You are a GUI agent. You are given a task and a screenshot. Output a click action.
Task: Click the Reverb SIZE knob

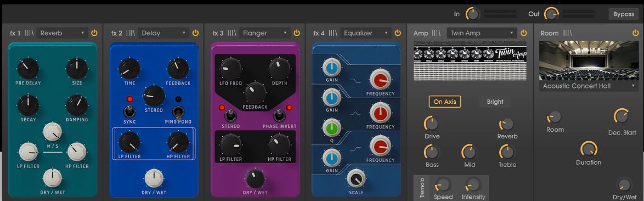pyautogui.click(x=77, y=69)
